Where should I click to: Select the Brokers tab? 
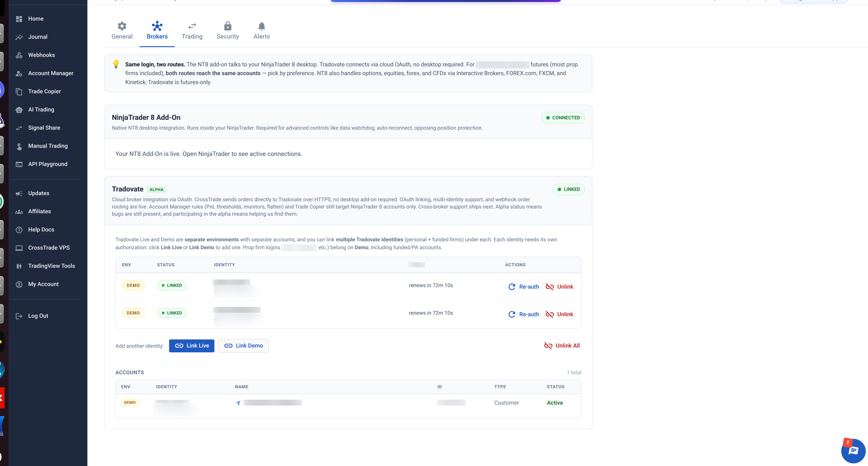(x=157, y=31)
